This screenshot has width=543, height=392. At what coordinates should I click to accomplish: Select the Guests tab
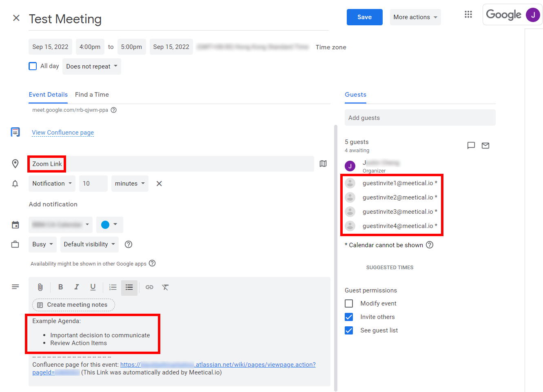coord(355,95)
